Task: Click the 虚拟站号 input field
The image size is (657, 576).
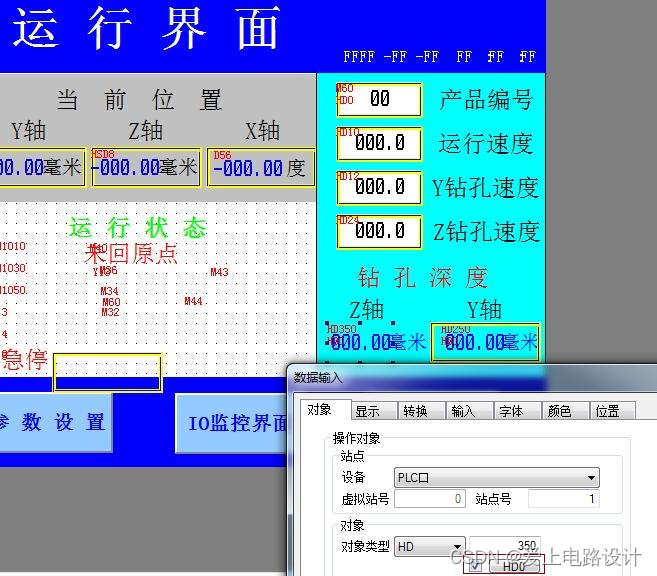Action: tap(429, 499)
